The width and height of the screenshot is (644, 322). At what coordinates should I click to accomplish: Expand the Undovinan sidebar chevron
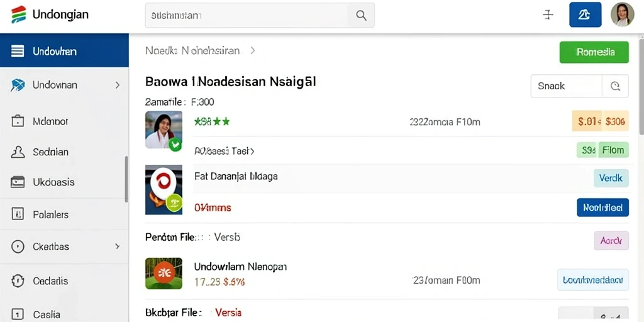click(x=118, y=85)
